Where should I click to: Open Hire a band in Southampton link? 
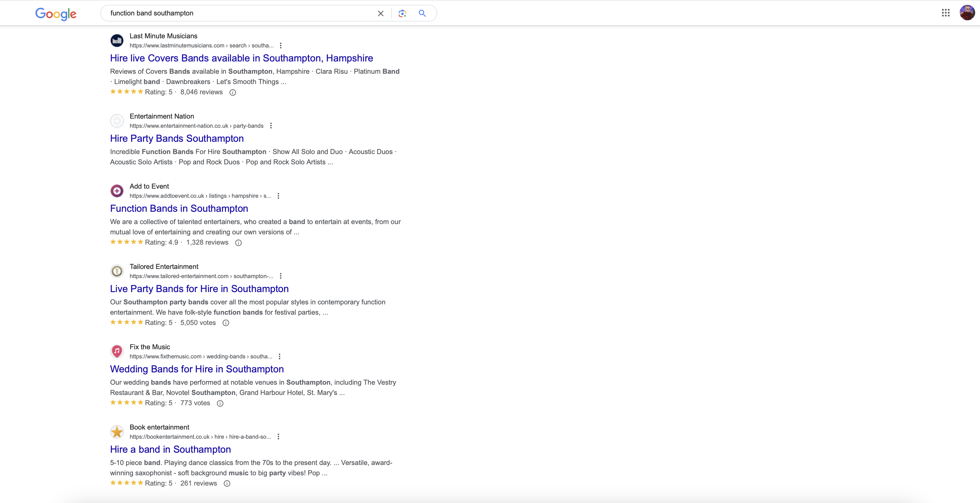[170, 449]
